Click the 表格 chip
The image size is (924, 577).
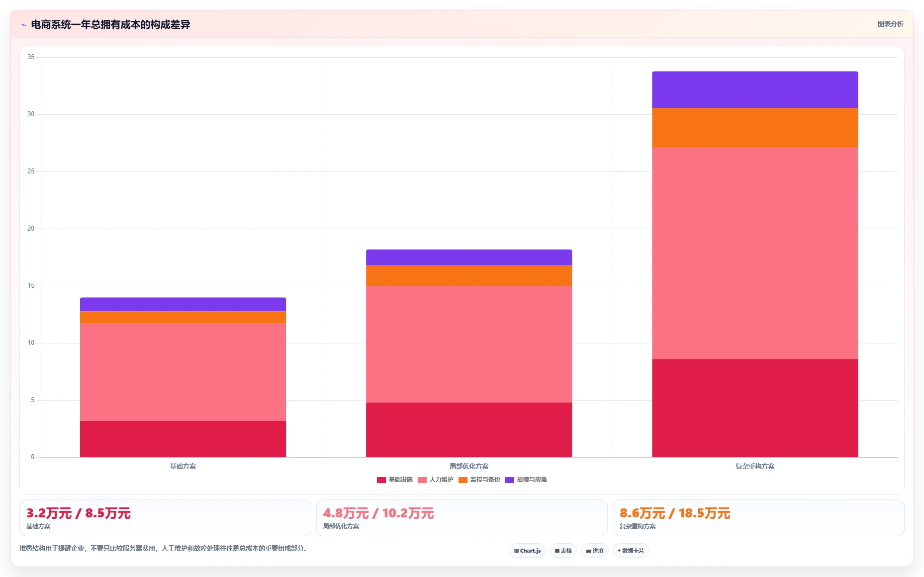click(x=563, y=551)
